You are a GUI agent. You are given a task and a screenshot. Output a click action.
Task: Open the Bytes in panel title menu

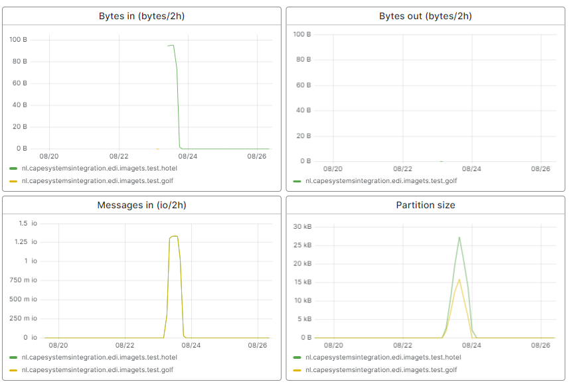[x=141, y=15]
